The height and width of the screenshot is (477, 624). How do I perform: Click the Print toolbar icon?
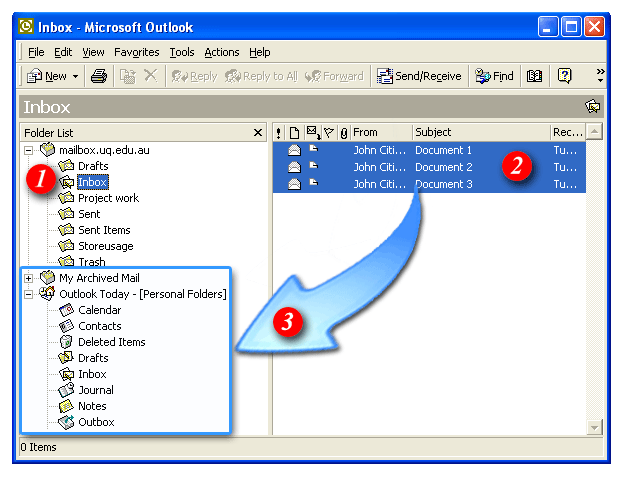coord(99,76)
